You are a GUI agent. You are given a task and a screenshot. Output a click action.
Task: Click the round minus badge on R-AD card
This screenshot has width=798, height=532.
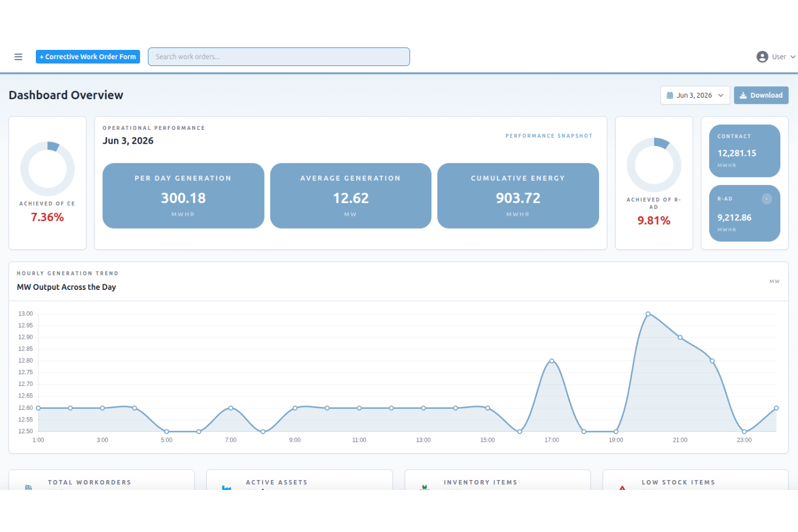766,199
